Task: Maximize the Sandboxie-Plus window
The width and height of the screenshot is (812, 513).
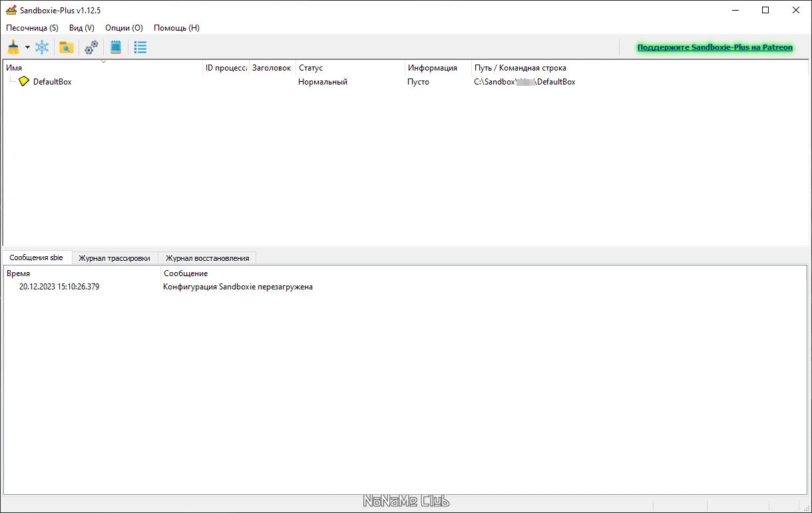Action: (765, 10)
